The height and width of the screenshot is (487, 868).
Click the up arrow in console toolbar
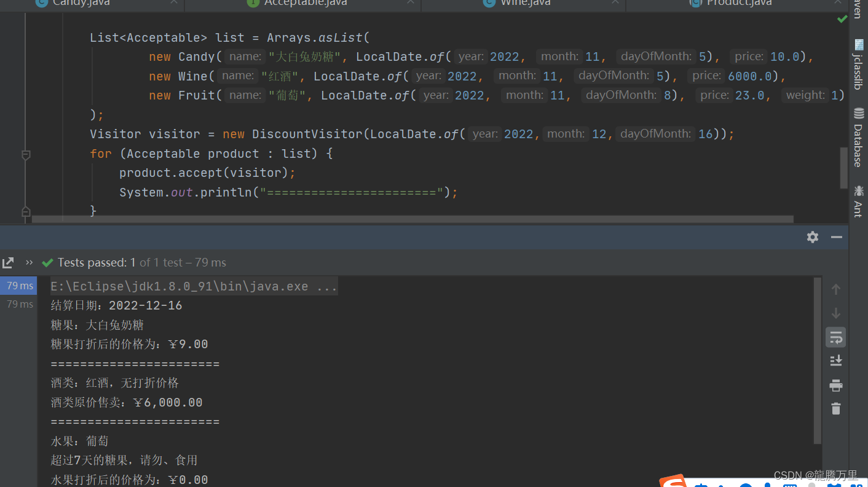(x=835, y=289)
